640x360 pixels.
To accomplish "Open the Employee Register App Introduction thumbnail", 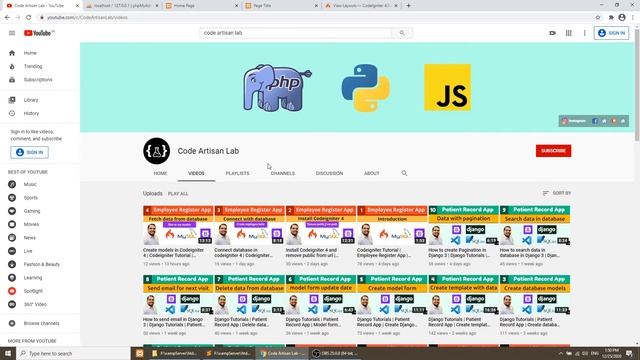I will click(x=392, y=225).
